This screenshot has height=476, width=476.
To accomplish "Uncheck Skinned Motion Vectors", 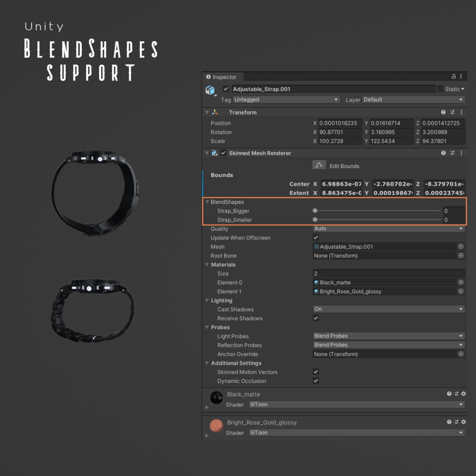I will coord(316,372).
